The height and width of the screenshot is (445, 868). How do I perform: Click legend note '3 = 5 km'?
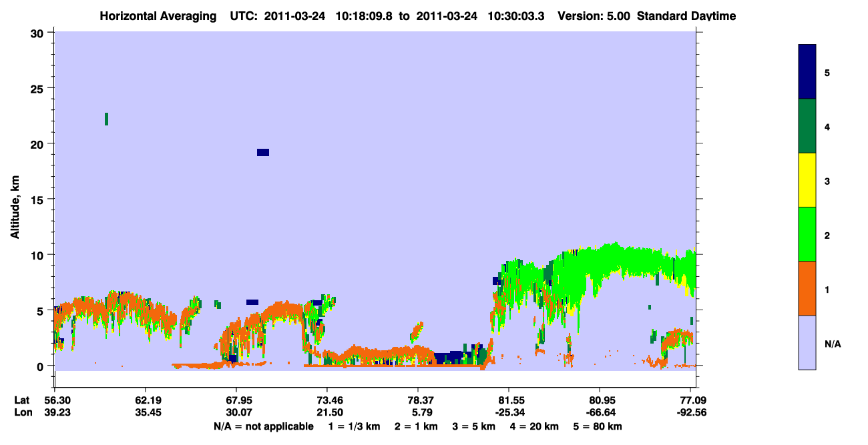(474, 426)
